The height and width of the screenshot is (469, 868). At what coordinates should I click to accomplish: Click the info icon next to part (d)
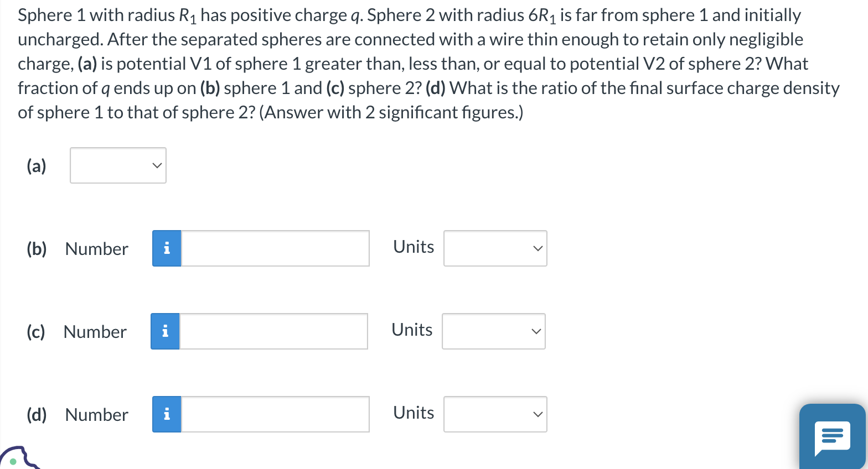(x=166, y=414)
